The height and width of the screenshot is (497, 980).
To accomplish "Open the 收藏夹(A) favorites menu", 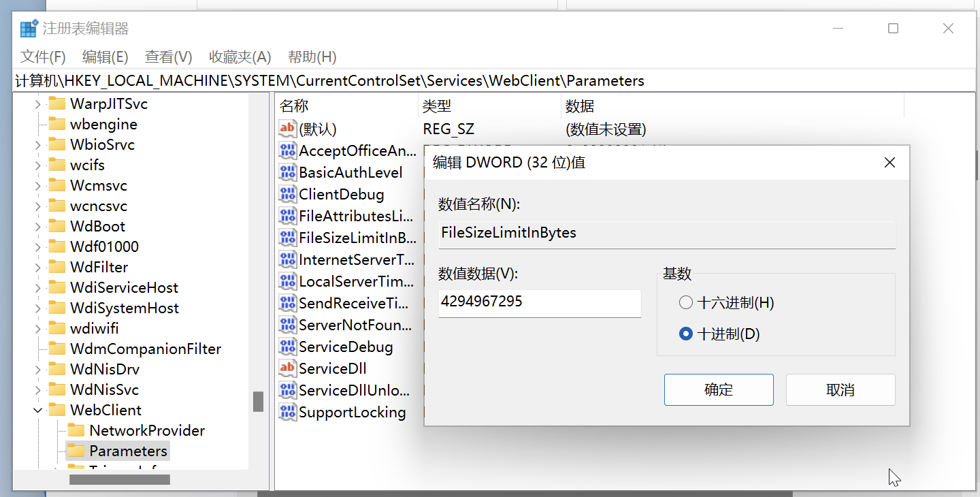I will tap(240, 57).
